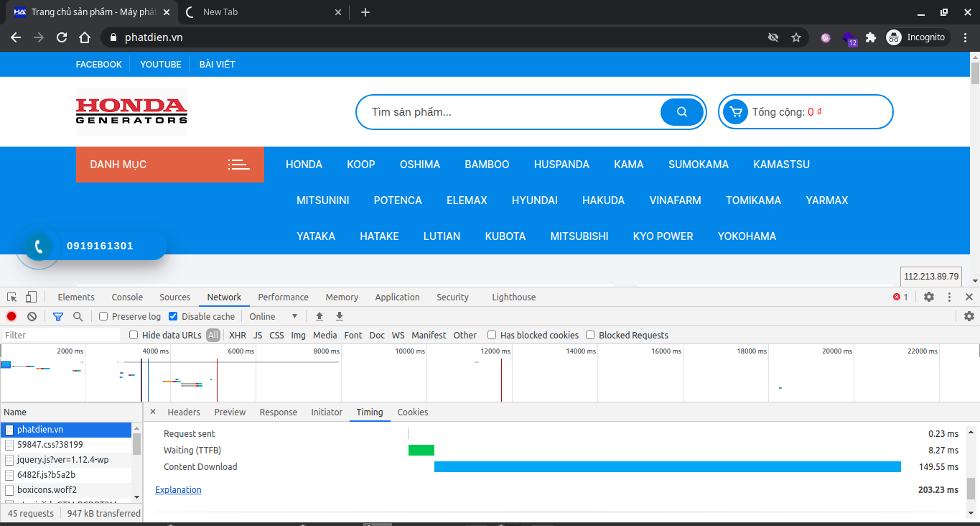The width and height of the screenshot is (980, 526).
Task: Stop recording network log via red button
Action: tap(11, 316)
